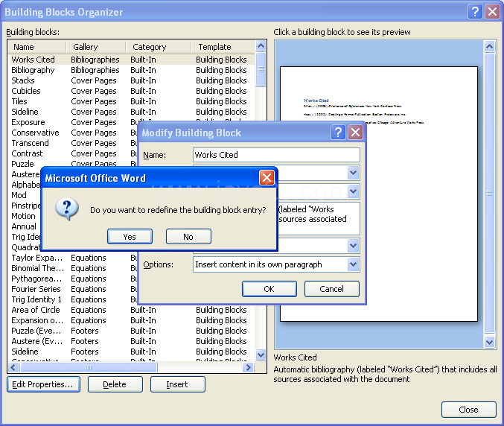Click No in the redefine entry prompt
504x426 pixels.
point(188,237)
